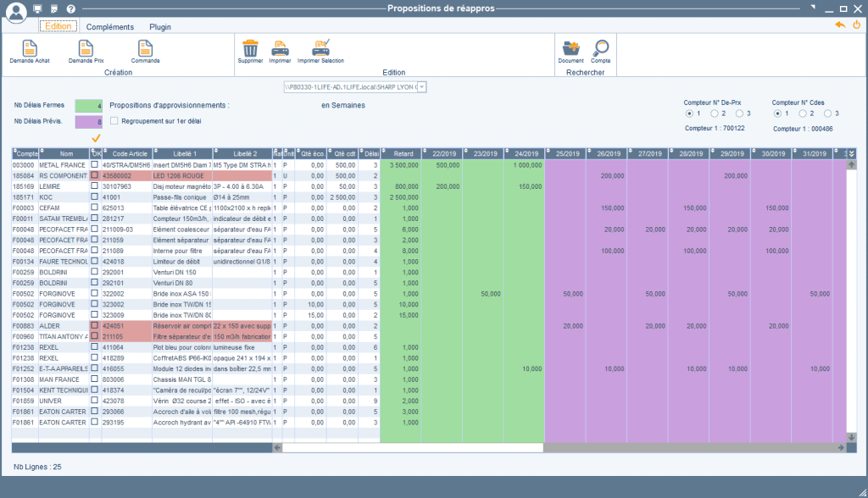Click the horizontal scrollbar thumb
The image size is (868, 498).
pyautogui.click(x=413, y=448)
